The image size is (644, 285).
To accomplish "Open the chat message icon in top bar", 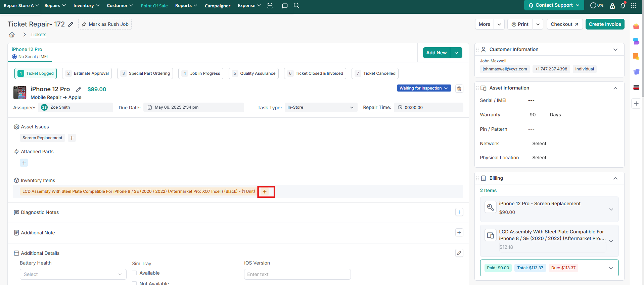I will [285, 6].
